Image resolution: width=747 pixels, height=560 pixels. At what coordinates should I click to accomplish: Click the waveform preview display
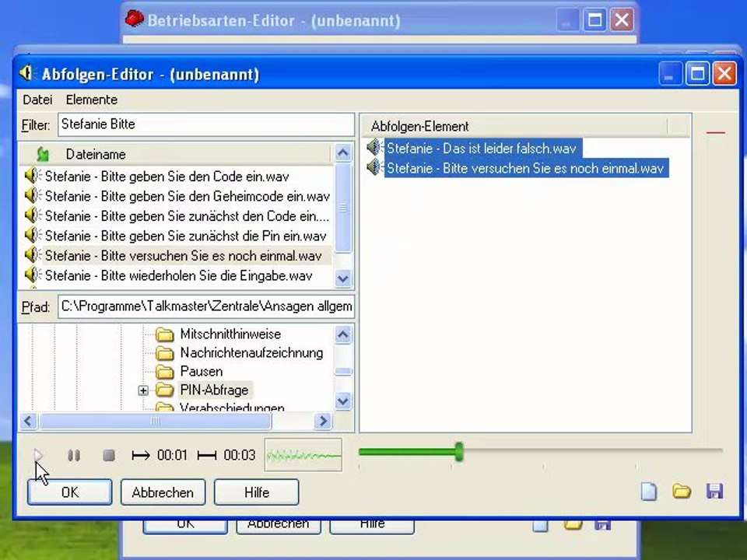[303, 455]
